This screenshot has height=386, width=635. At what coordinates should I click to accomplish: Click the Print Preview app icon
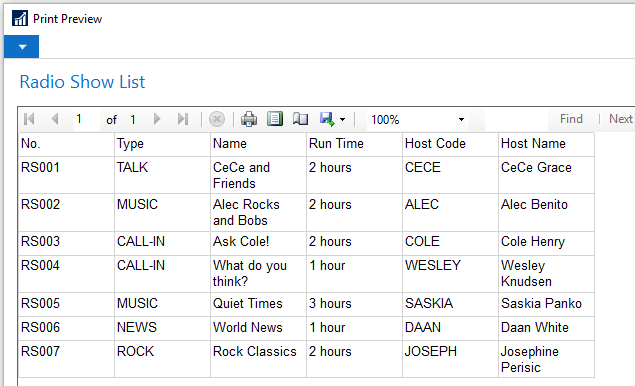pyautogui.click(x=20, y=19)
